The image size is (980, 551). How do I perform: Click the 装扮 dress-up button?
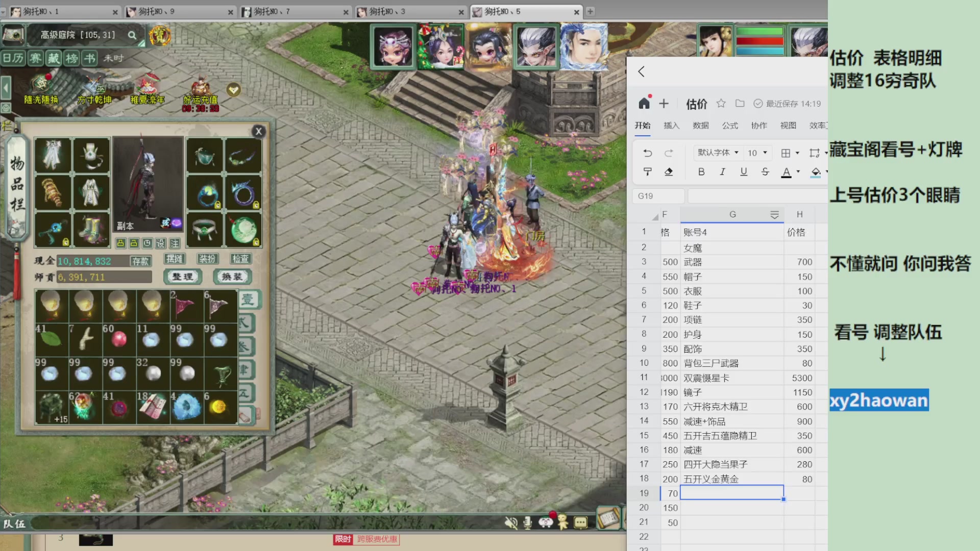click(208, 259)
